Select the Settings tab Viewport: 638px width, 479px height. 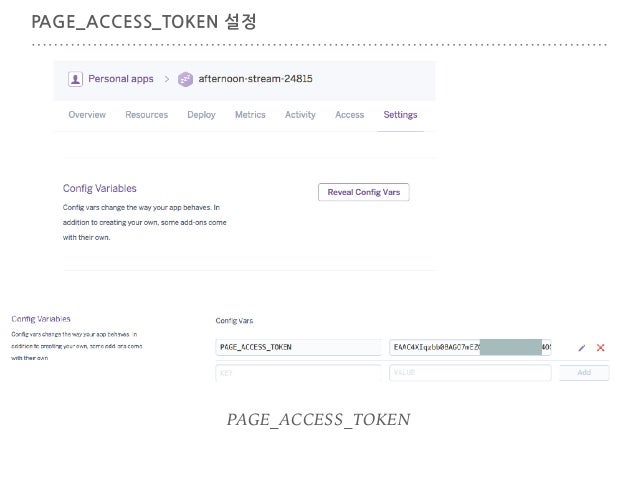(400, 115)
